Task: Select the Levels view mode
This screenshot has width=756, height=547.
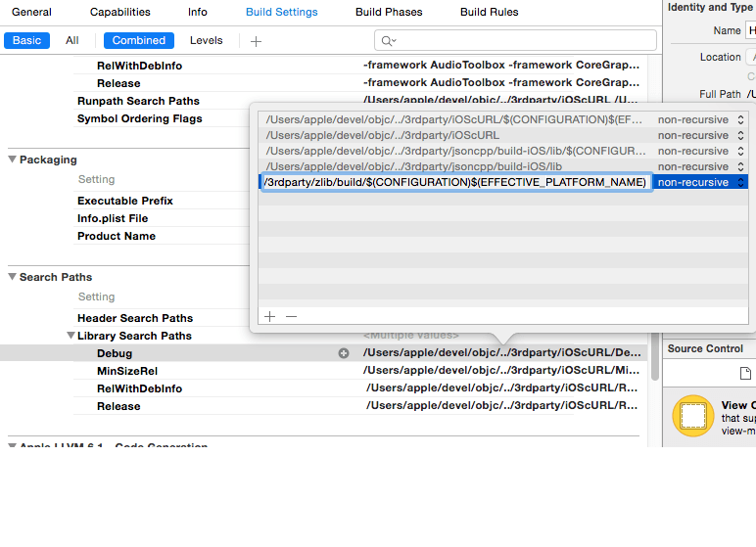Action: [x=206, y=40]
